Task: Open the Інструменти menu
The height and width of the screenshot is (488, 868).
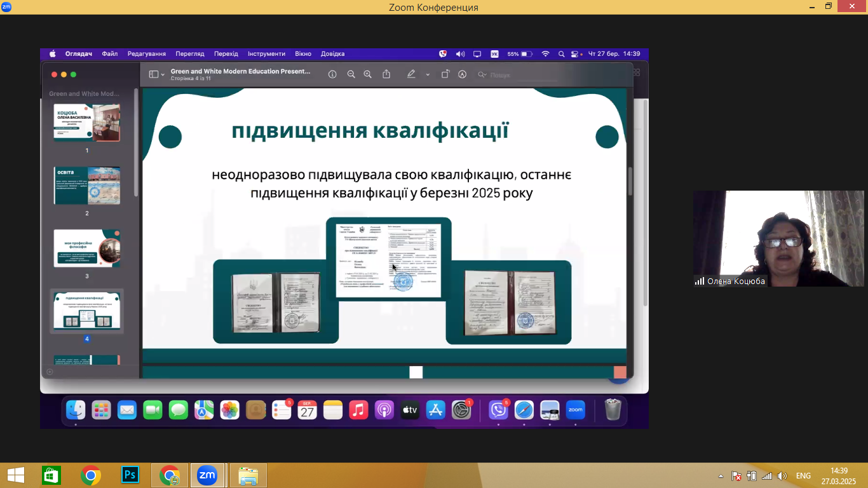Action: coord(266,54)
